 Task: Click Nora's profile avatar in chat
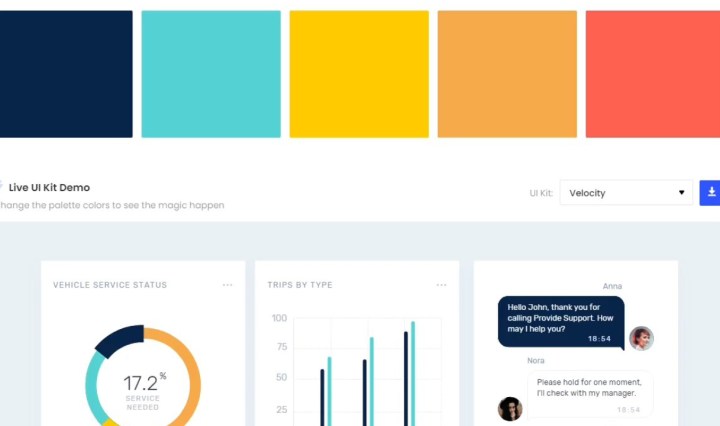[x=510, y=408]
